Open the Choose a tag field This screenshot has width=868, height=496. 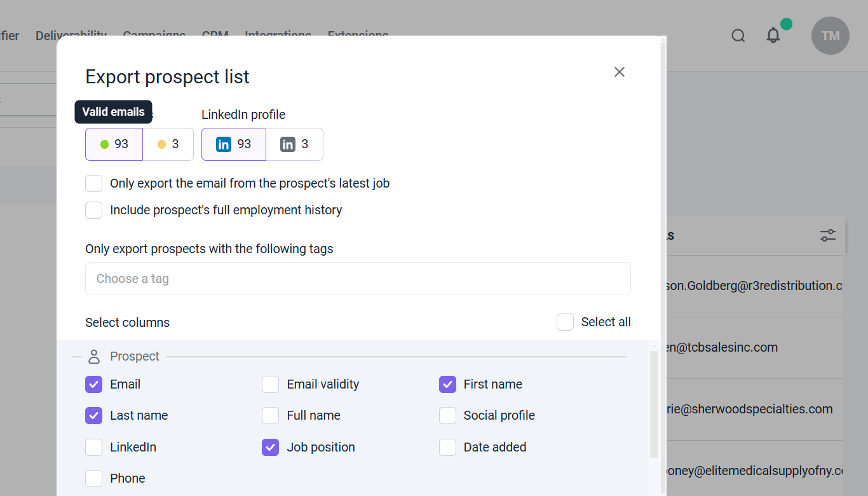pyautogui.click(x=358, y=279)
